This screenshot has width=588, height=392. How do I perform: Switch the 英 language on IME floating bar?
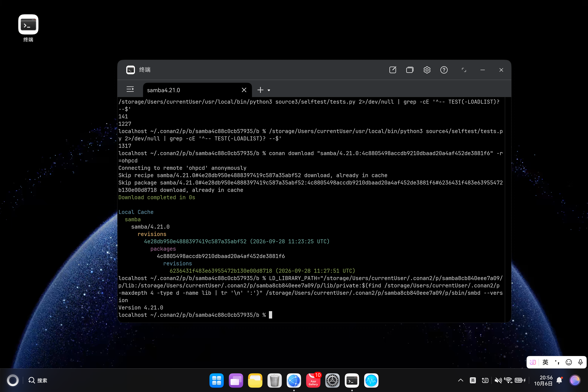(x=545, y=362)
